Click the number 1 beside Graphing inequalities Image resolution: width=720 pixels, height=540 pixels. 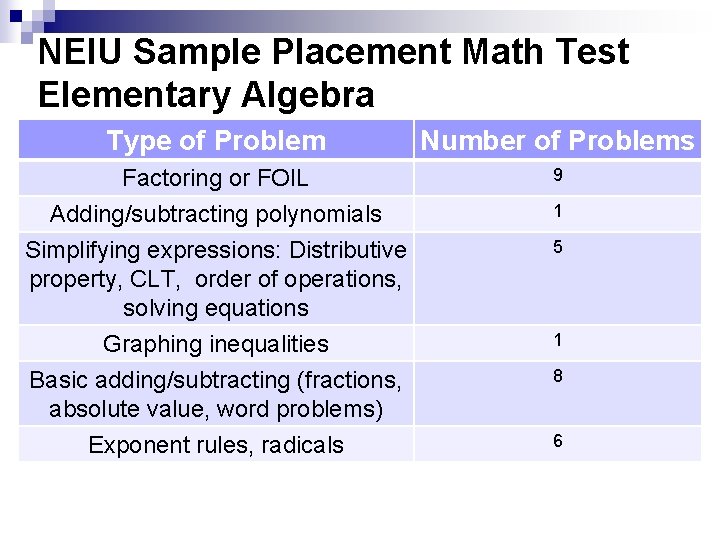pos(558,341)
